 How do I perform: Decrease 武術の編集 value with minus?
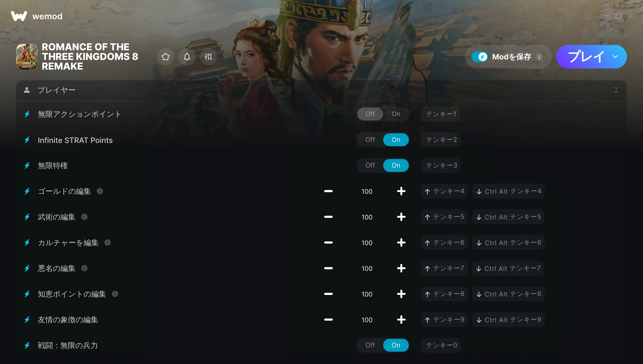tap(328, 217)
